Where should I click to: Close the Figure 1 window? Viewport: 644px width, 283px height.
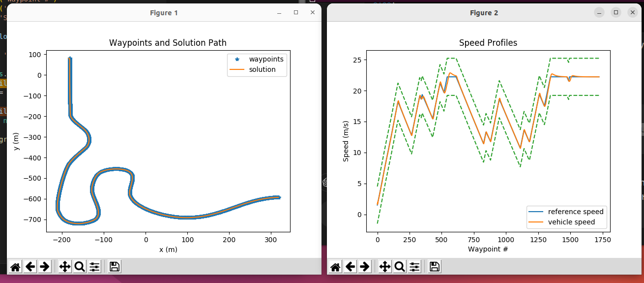pyautogui.click(x=312, y=13)
